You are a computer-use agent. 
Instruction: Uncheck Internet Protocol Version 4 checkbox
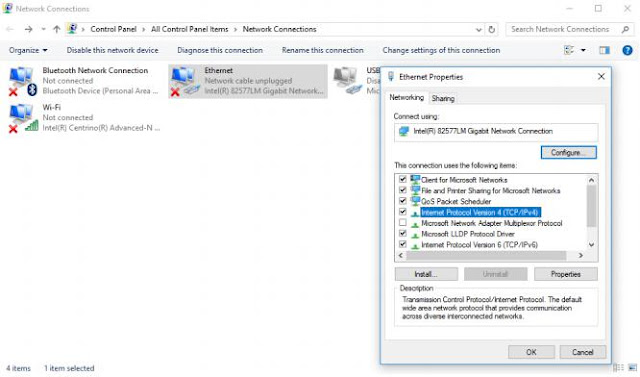click(403, 212)
